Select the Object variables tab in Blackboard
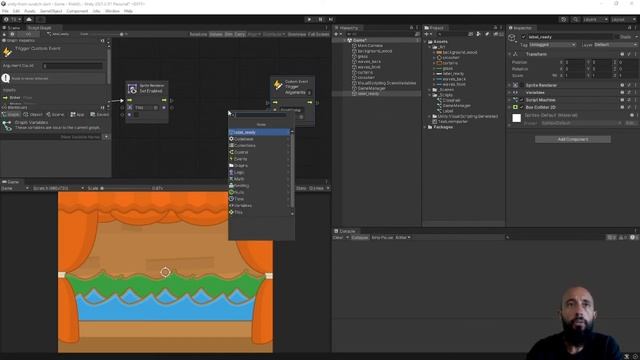The image size is (640, 360). pyautogui.click(x=33, y=115)
